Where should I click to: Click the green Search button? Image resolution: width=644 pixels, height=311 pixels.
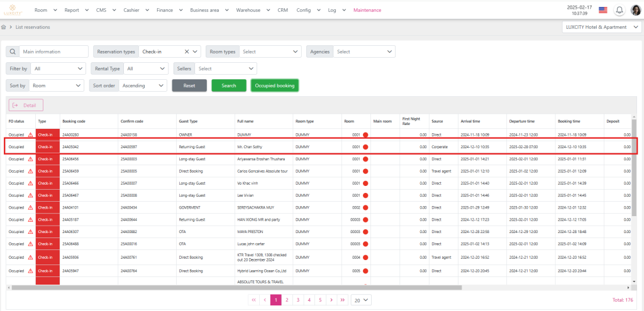point(228,85)
